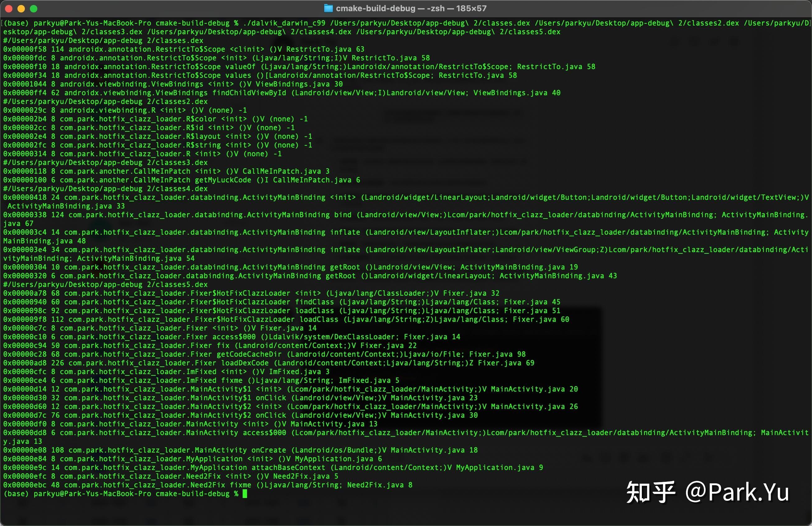The height and width of the screenshot is (526, 812).
Task: Click 'ViewBindings.java 30' text
Action: click(299, 84)
